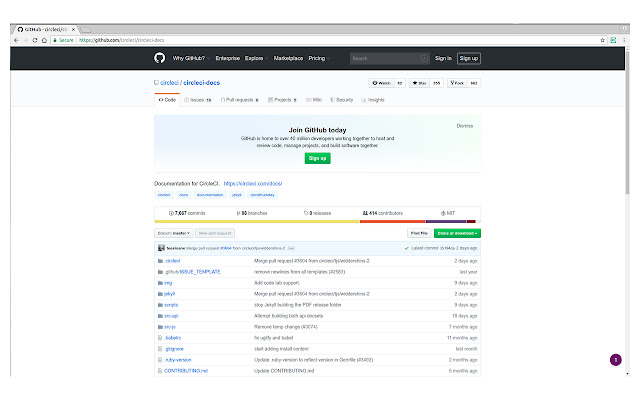Click the scripts folder icon
The image size is (640, 400).
click(x=160, y=305)
